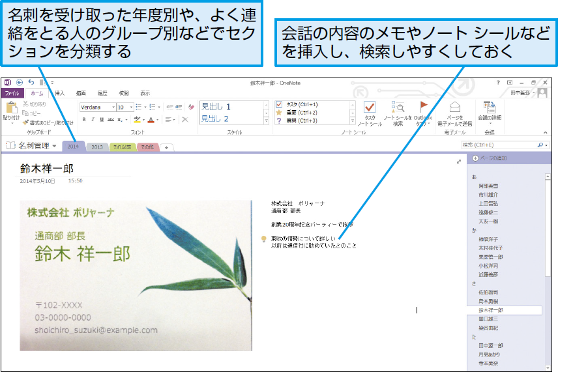Toggle bold formatting
This screenshot has height=372, width=588.
[84, 119]
